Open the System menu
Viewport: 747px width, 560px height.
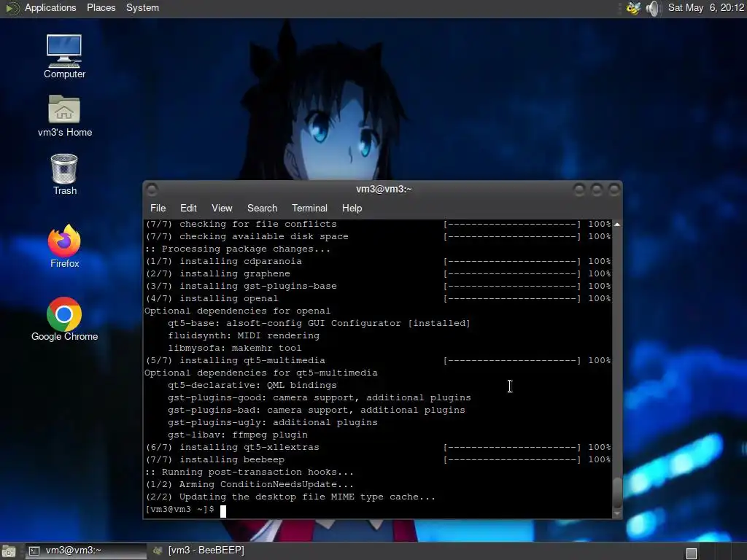pos(142,7)
